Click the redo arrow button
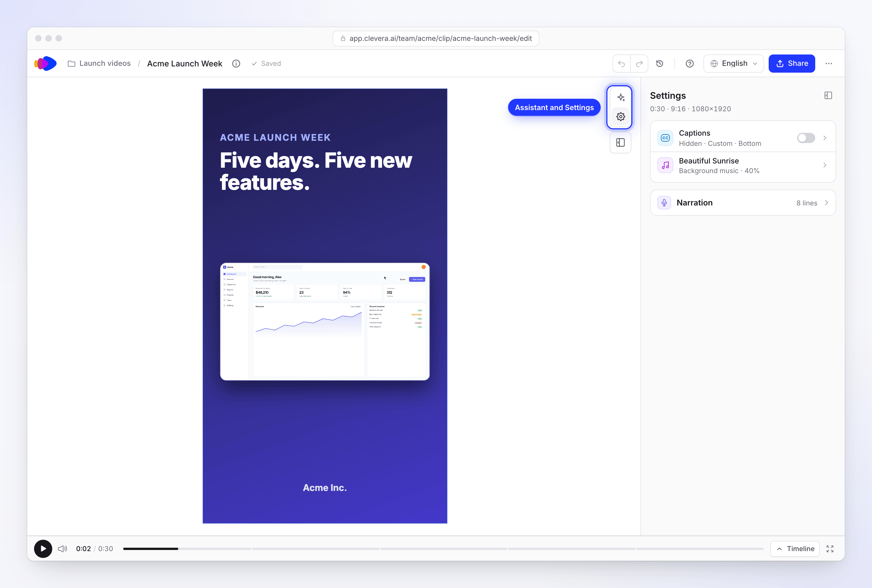 pyautogui.click(x=639, y=63)
